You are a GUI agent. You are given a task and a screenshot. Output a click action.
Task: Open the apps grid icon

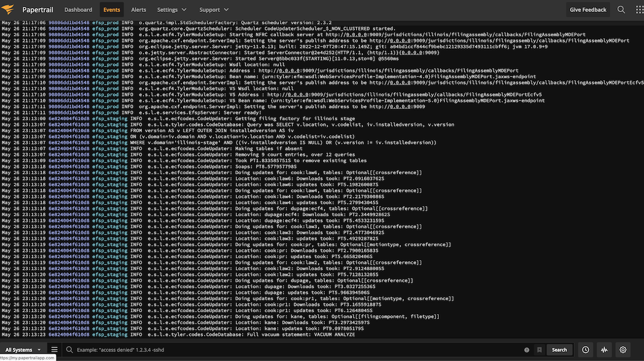click(639, 10)
